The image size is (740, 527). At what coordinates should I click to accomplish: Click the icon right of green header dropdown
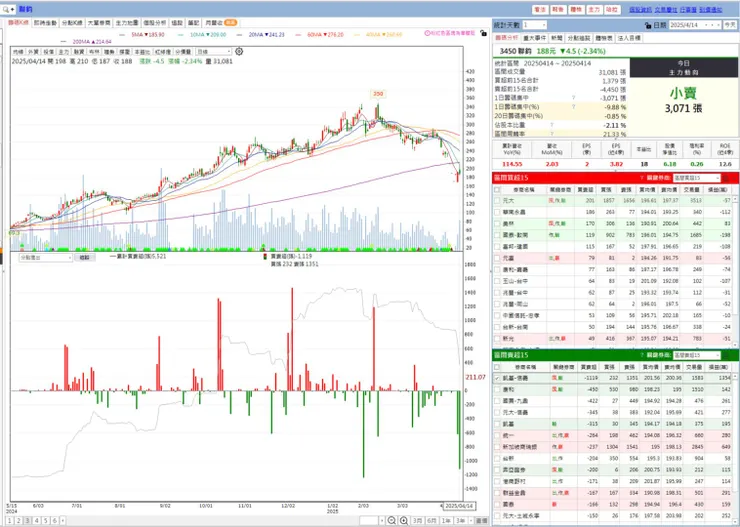tap(727, 355)
